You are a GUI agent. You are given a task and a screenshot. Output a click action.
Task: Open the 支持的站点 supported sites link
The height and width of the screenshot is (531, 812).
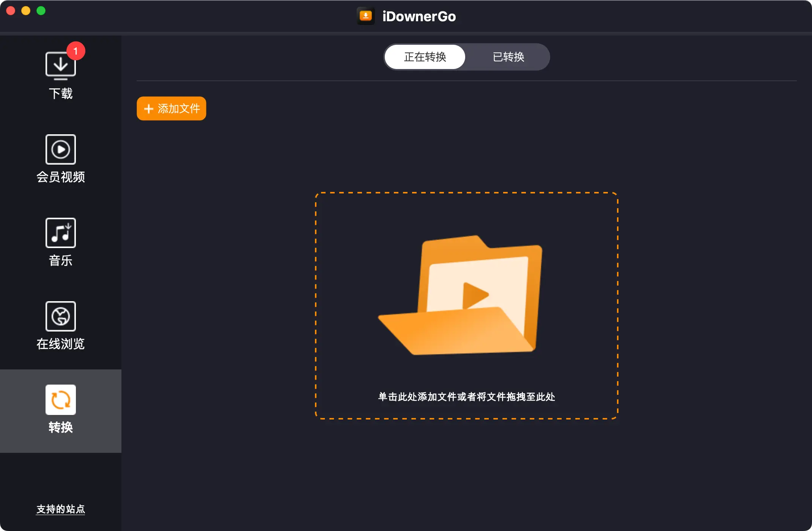[60, 509]
